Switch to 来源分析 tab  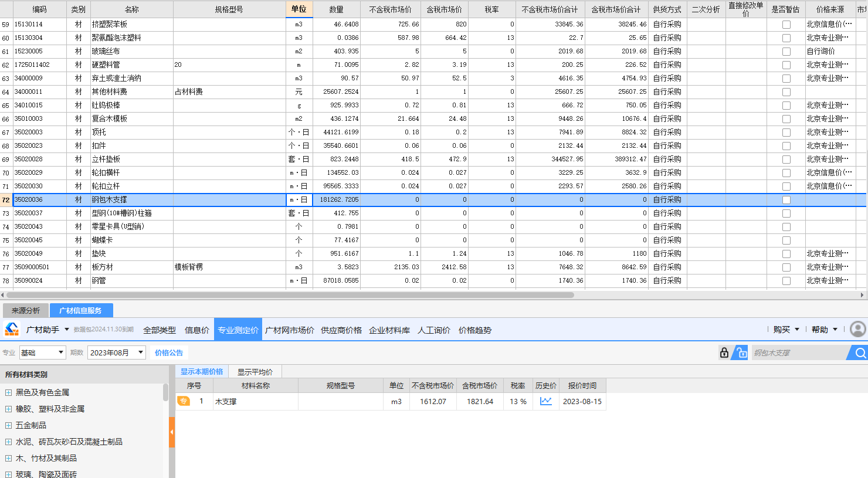(x=26, y=310)
